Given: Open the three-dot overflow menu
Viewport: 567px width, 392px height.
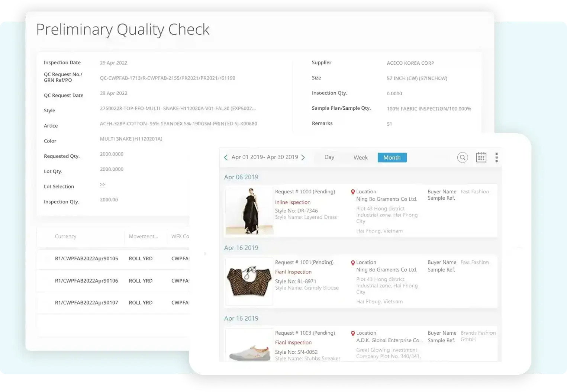Looking at the screenshot, I should [496, 157].
